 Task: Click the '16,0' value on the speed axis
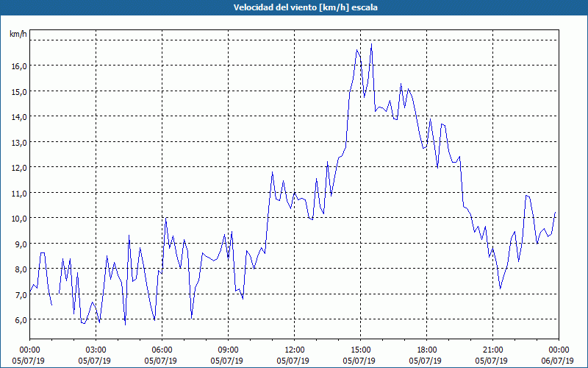coord(18,66)
